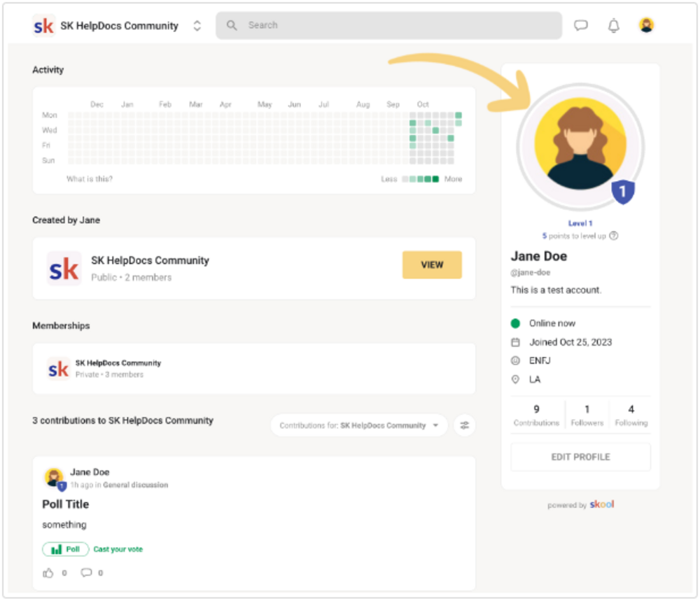Click the Level 1 badge on profile picture
Viewport: 700px width, 603px height.
(623, 192)
